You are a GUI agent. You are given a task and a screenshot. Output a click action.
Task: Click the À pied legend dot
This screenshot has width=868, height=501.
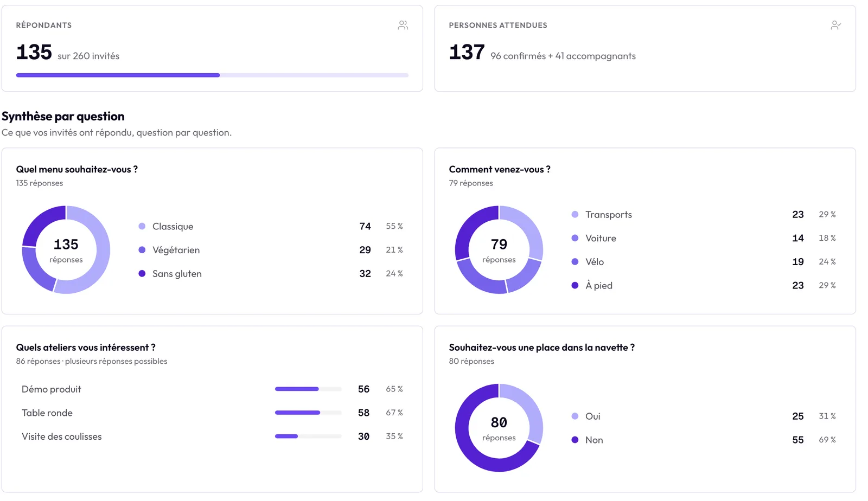pyautogui.click(x=575, y=285)
